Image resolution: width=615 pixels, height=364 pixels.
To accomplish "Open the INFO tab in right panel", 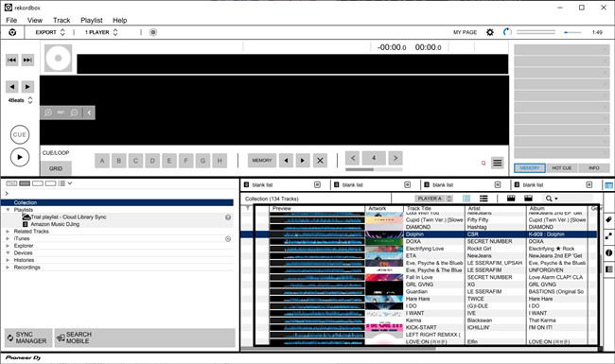I will click(594, 167).
